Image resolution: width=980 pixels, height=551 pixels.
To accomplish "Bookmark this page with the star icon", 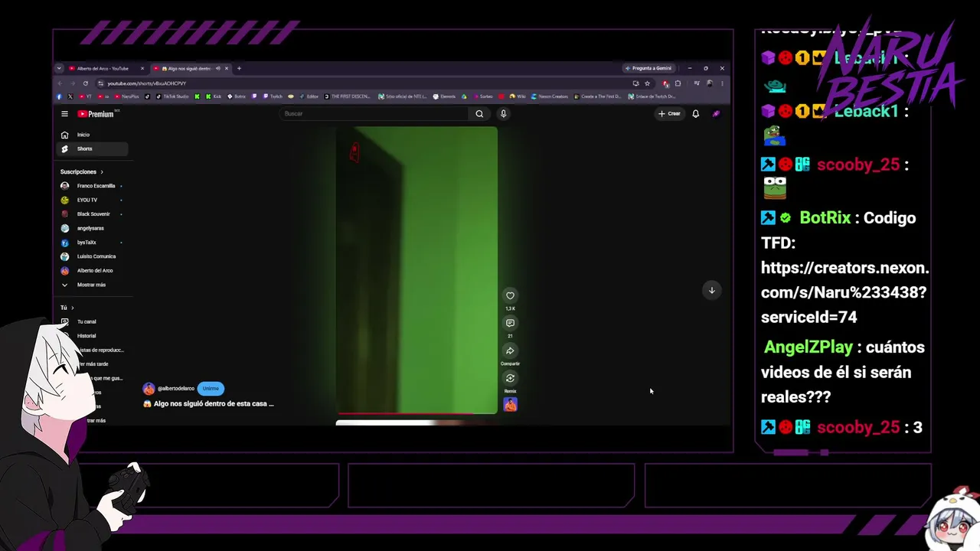I will click(647, 83).
